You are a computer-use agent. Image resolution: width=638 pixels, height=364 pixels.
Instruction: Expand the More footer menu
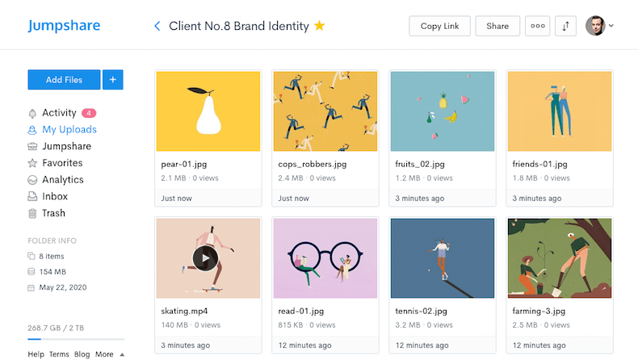(x=109, y=354)
